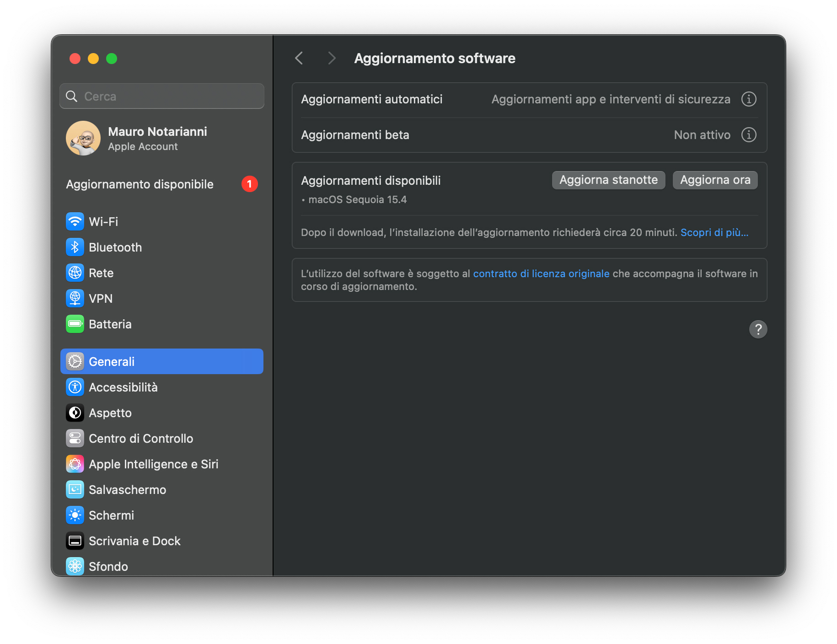
Task: Click the Bluetooth icon in sidebar
Action: click(75, 247)
